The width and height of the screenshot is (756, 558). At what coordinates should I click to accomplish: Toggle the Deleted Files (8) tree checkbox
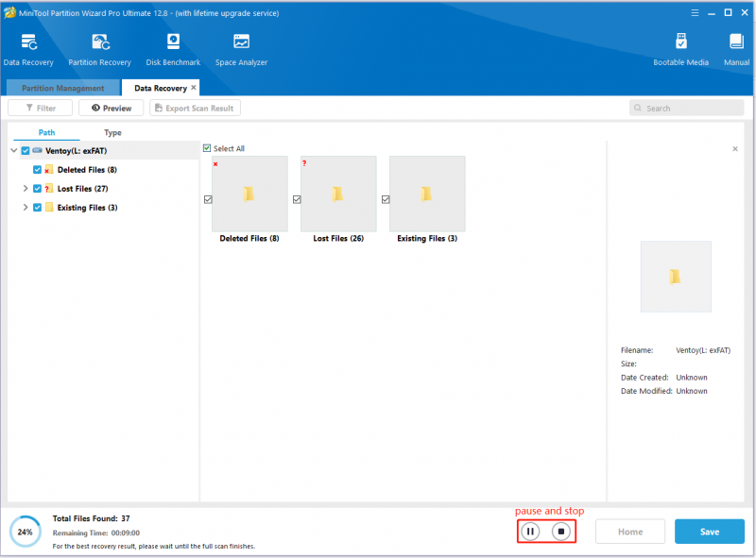point(37,170)
